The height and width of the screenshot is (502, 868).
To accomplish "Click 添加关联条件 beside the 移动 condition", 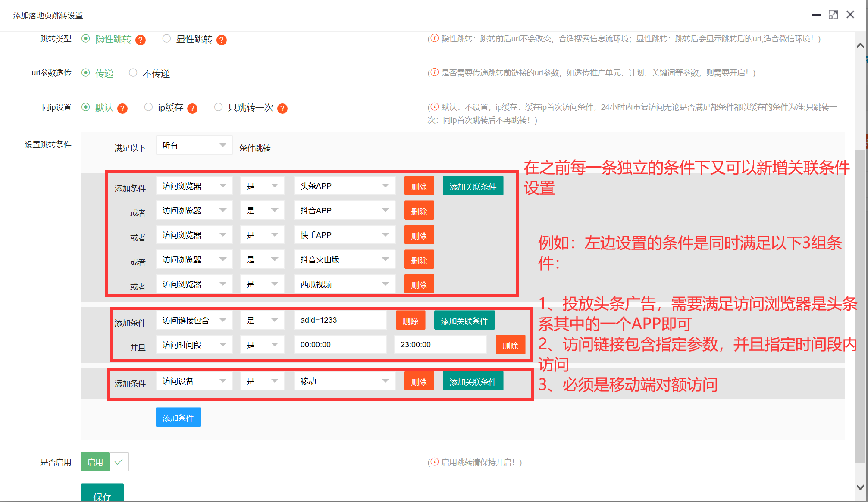I will pos(473,380).
